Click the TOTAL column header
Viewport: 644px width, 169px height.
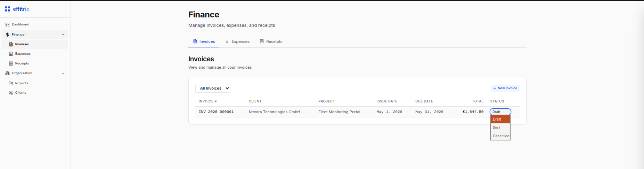click(478, 101)
